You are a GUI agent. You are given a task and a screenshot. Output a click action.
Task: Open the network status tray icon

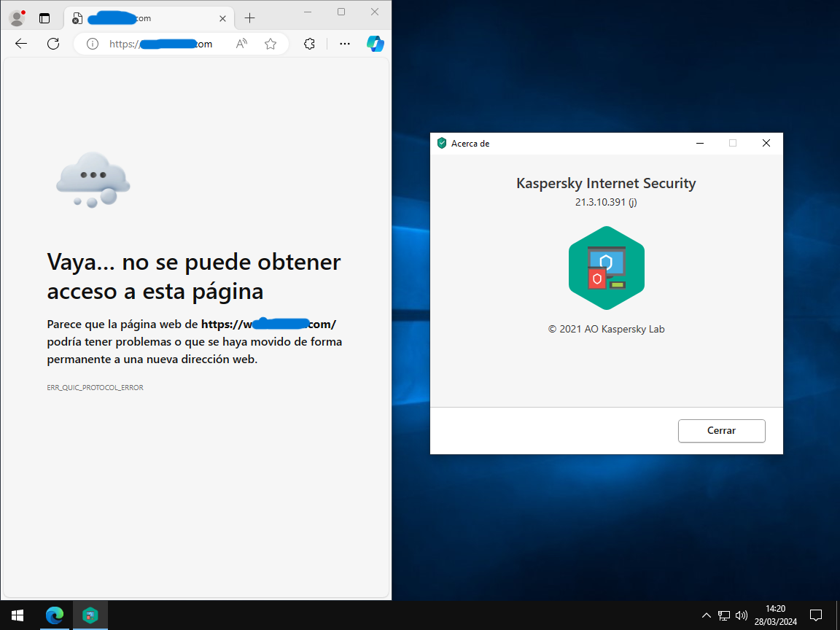[724, 615]
